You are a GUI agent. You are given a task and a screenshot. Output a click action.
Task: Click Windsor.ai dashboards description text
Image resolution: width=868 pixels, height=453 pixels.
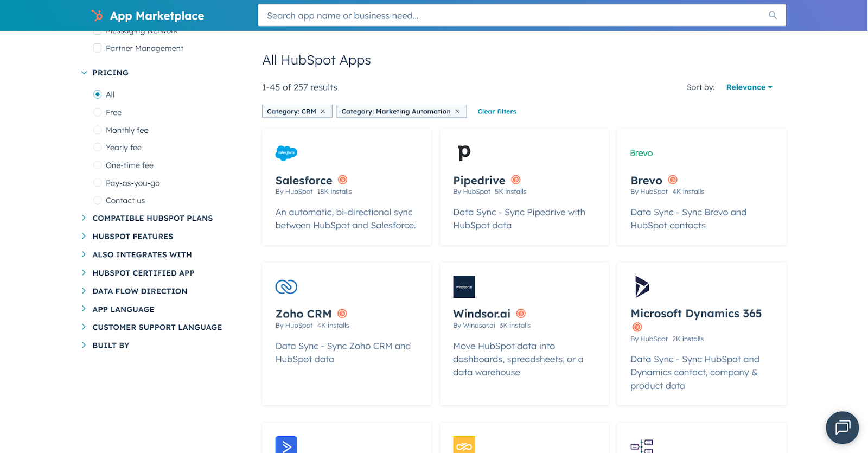pyautogui.click(x=518, y=359)
